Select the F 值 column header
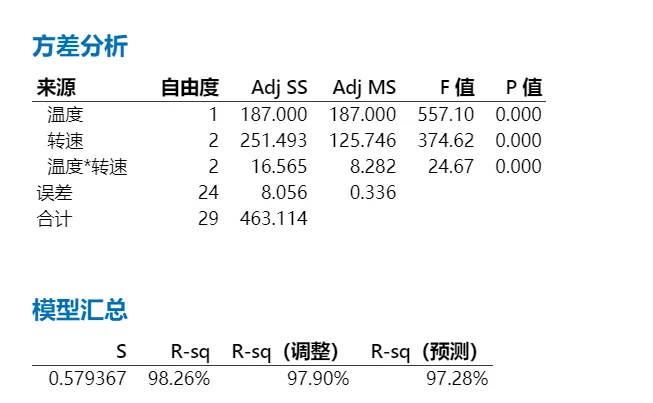 coord(457,87)
